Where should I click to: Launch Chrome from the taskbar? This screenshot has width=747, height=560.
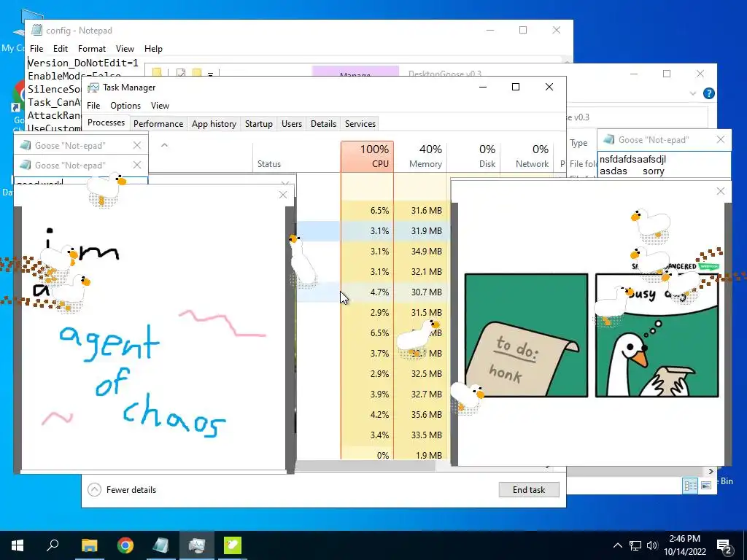pyautogui.click(x=125, y=545)
